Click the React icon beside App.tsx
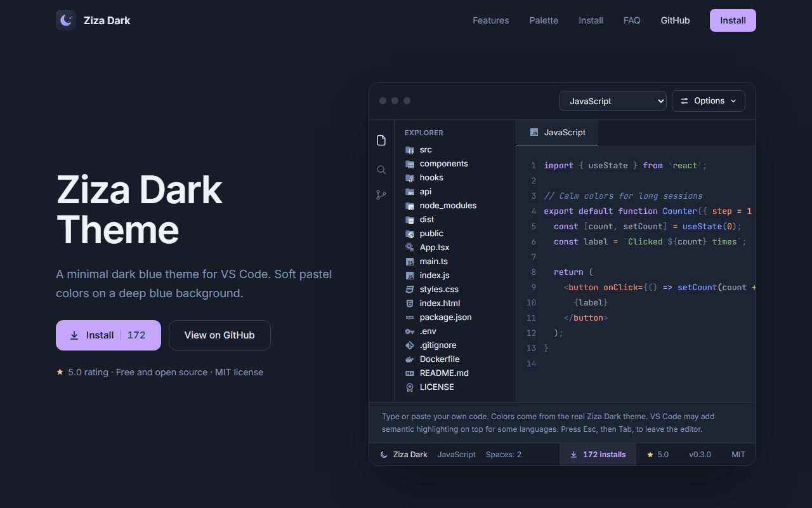This screenshot has width=812, height=508. point(410,248)
